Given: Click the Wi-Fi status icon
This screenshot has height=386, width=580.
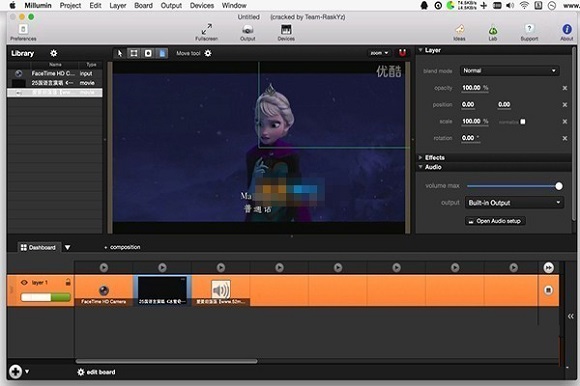Looking at the screenshot, I should pos(524,6).
